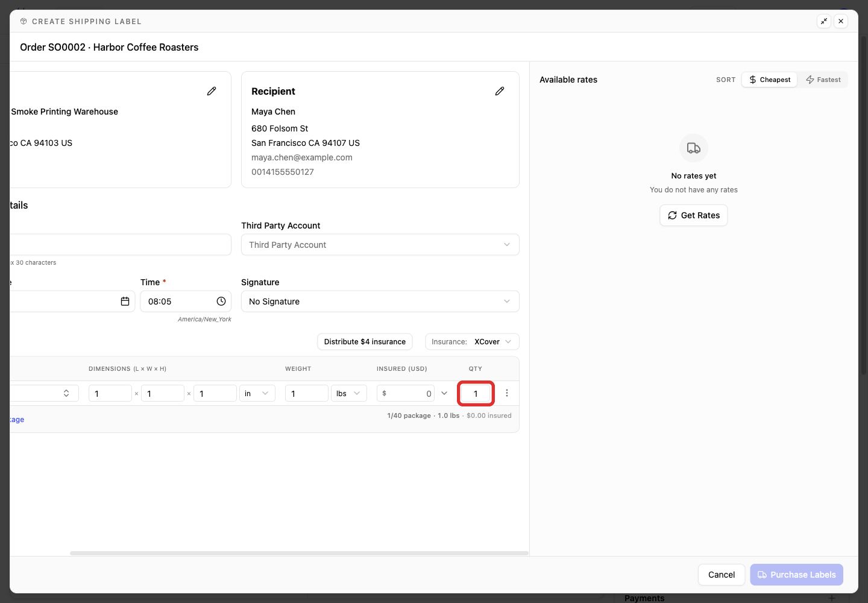Click the package length dimension field
The width and height of the screenshot is (868, 603).
(x=110, y=393)
